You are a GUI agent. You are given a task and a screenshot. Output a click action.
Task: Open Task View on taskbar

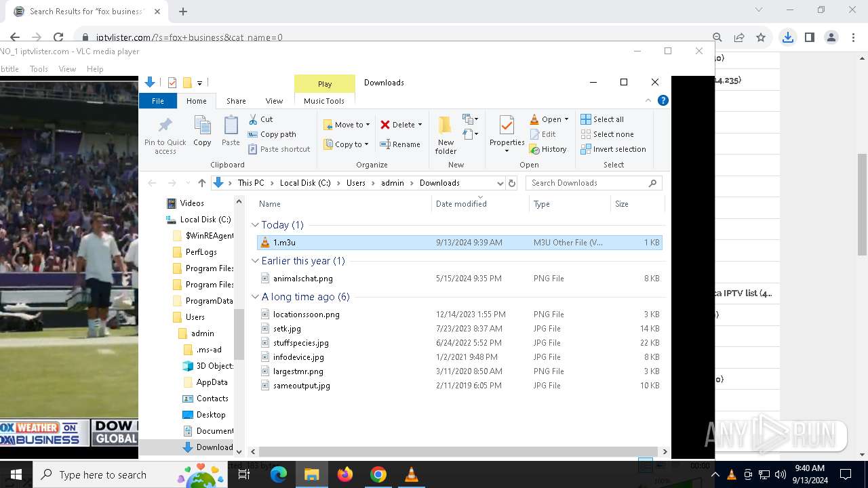(244, 474)
